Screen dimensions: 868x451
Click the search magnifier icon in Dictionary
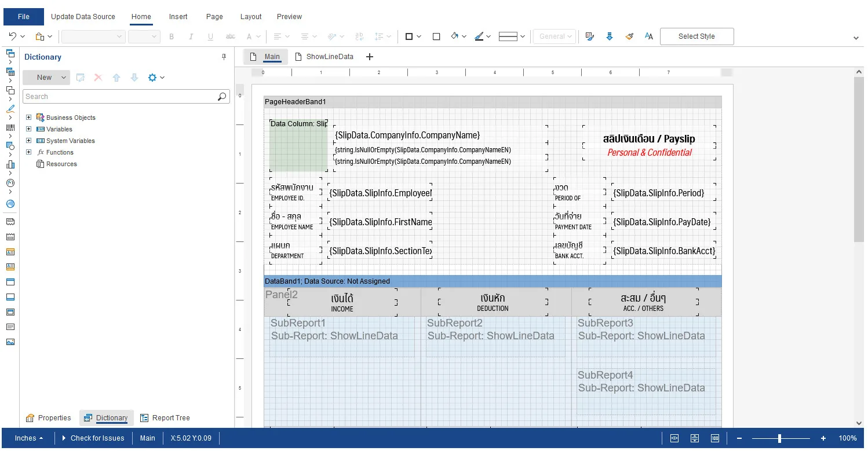tap(223, 97)
